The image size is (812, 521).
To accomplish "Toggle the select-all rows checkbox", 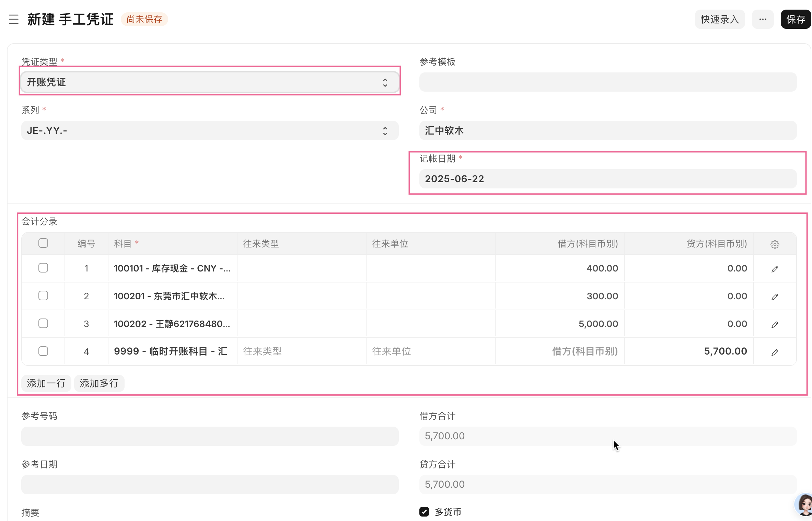I will pos(43,243).
